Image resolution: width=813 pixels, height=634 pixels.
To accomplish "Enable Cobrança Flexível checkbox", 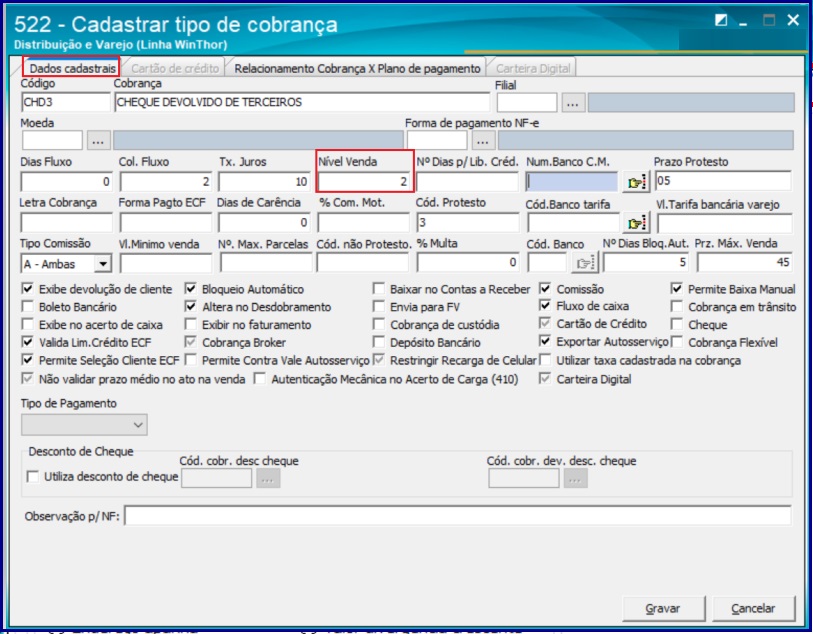I will (x=676, y=342).
